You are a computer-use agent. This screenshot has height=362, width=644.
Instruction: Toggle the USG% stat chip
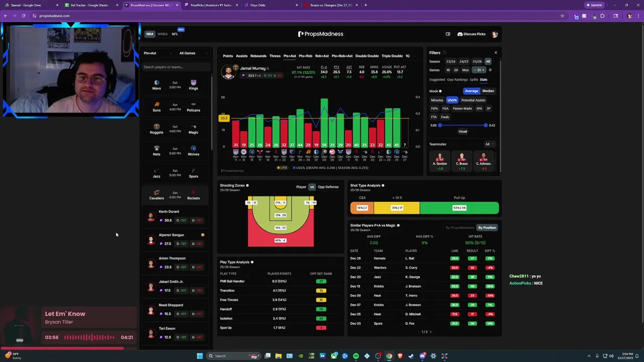click(x=452, y=100)
